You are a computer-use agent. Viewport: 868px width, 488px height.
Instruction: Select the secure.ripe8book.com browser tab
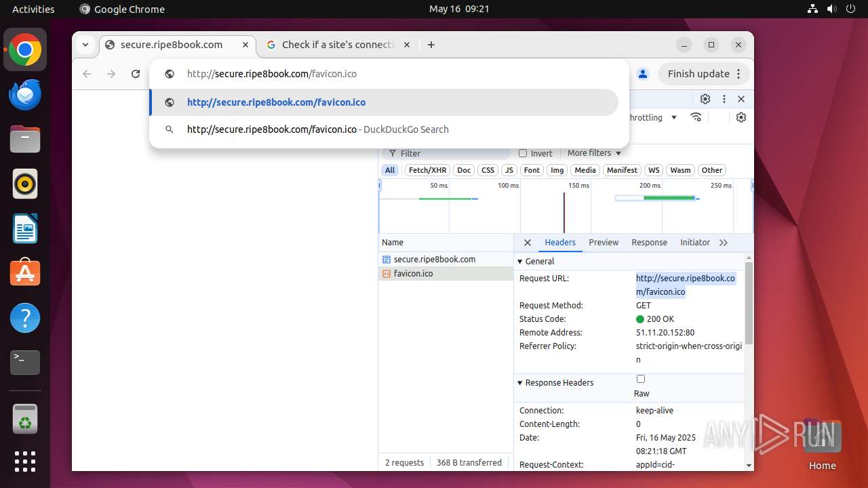tap(178, 45)
